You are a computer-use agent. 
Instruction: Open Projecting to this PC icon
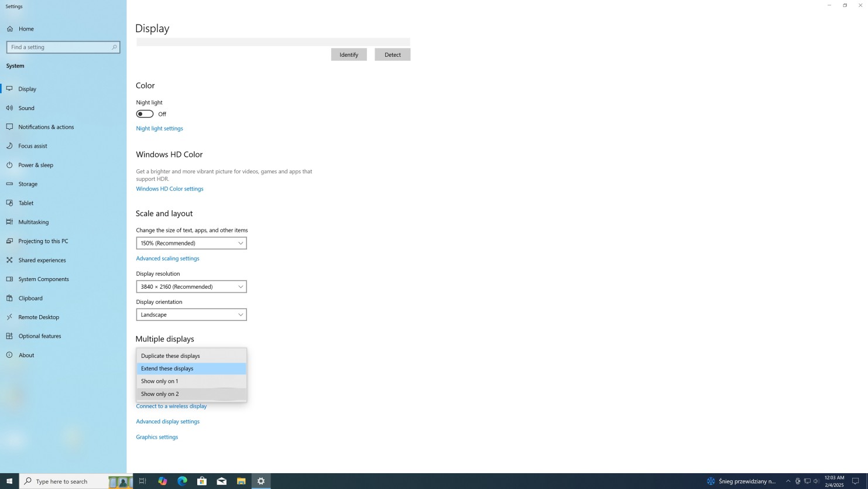[10, 241]
